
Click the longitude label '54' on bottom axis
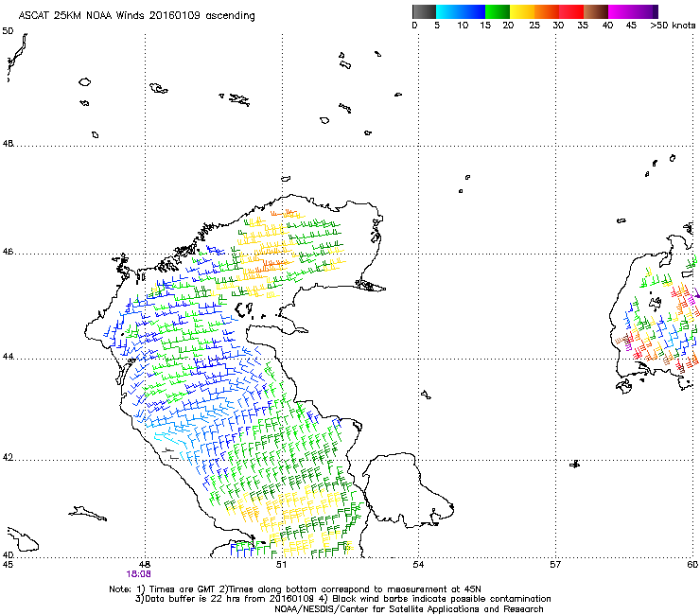418,565
